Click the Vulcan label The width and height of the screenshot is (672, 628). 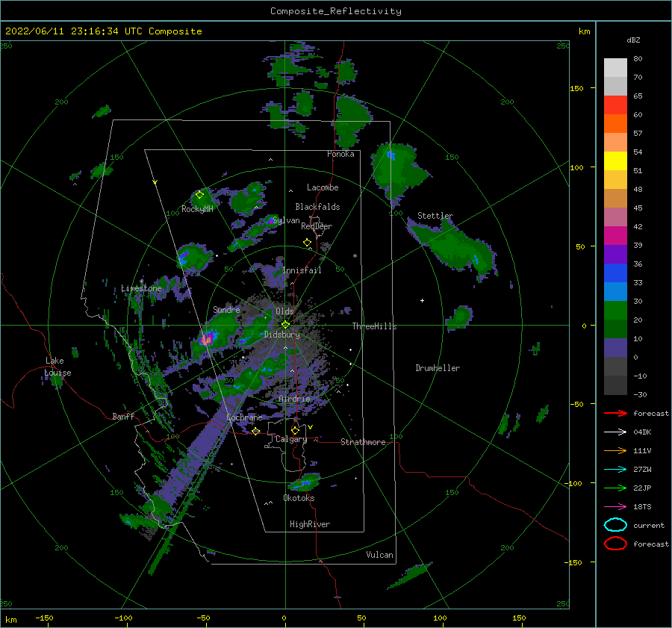pyautogui.click(x=380, y=555)
